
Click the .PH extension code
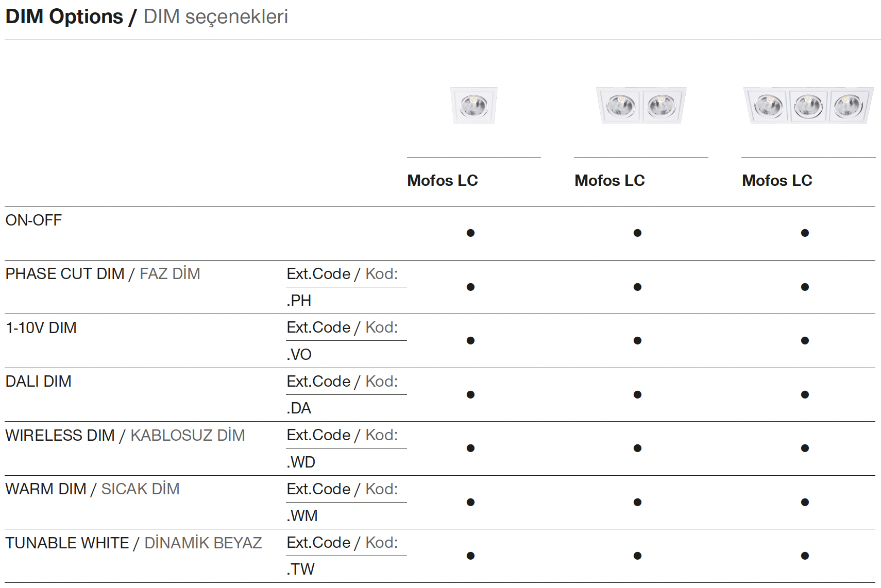299,301
